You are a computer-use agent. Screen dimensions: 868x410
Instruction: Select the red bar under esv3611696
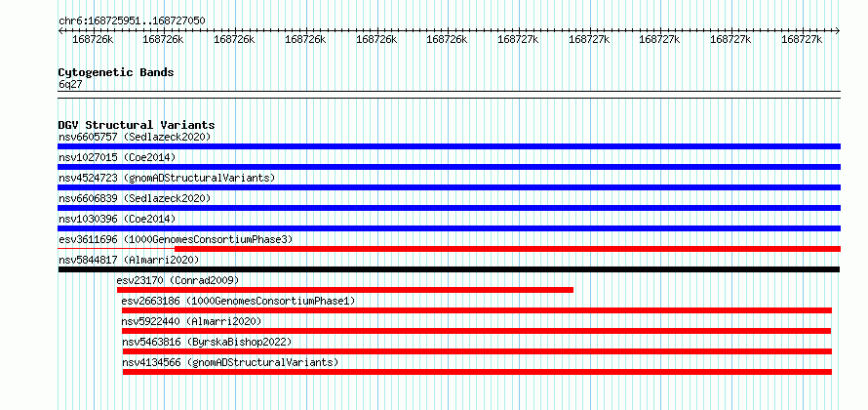point(507,249)
